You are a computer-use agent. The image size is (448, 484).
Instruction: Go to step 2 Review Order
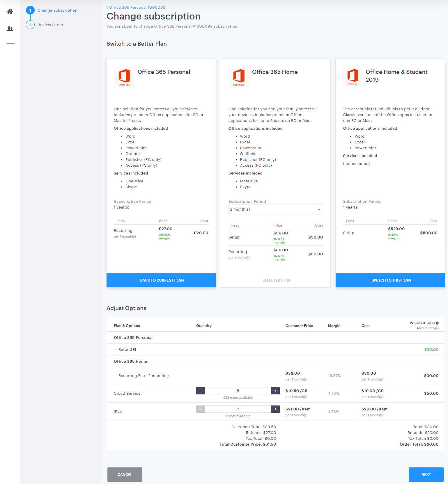coord(50,25)
